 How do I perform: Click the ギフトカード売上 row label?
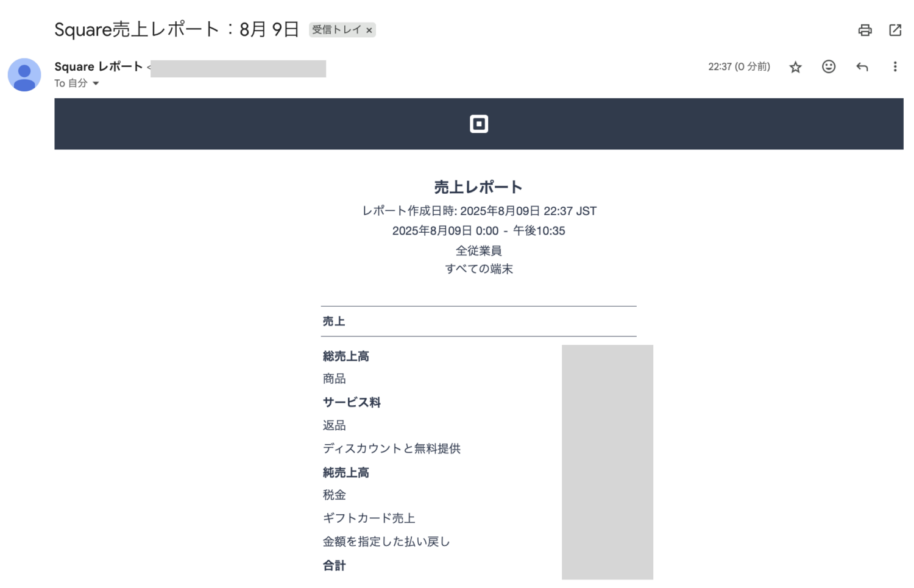(369, 518)
